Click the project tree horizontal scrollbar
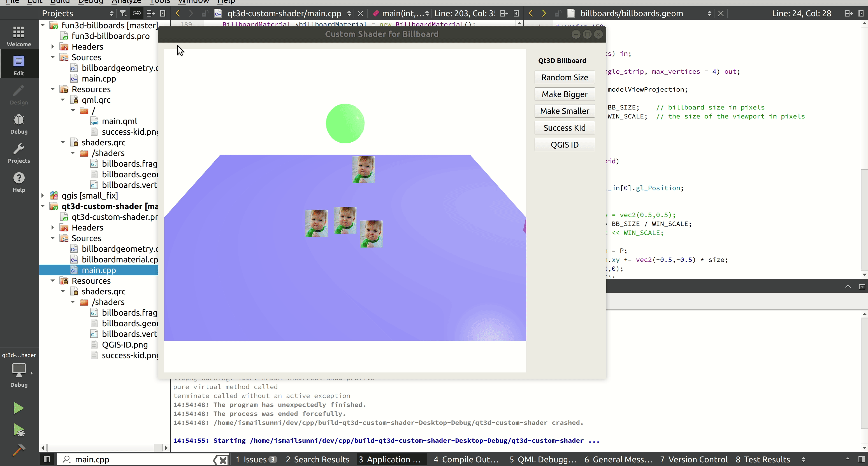Image resolution: width=868 pixels, height=466 pixels. point(101,448)
